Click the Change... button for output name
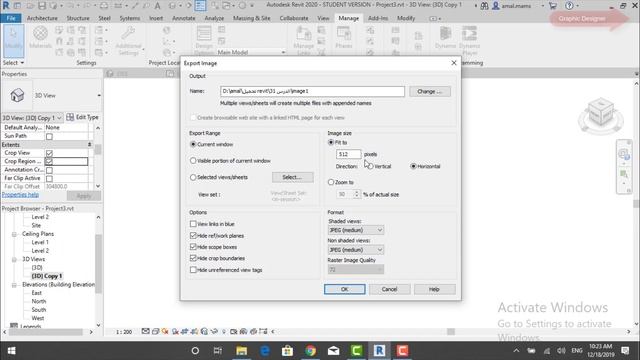 pyautogui.click(x=430, y=91)
